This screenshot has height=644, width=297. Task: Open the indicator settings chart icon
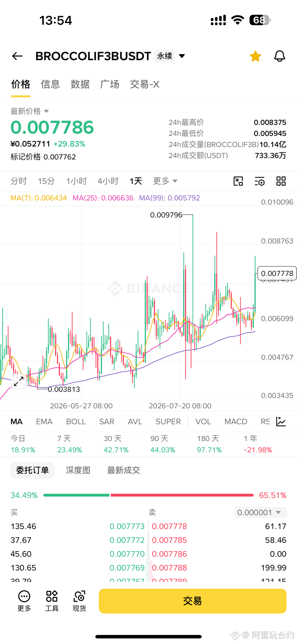[281, 422]
